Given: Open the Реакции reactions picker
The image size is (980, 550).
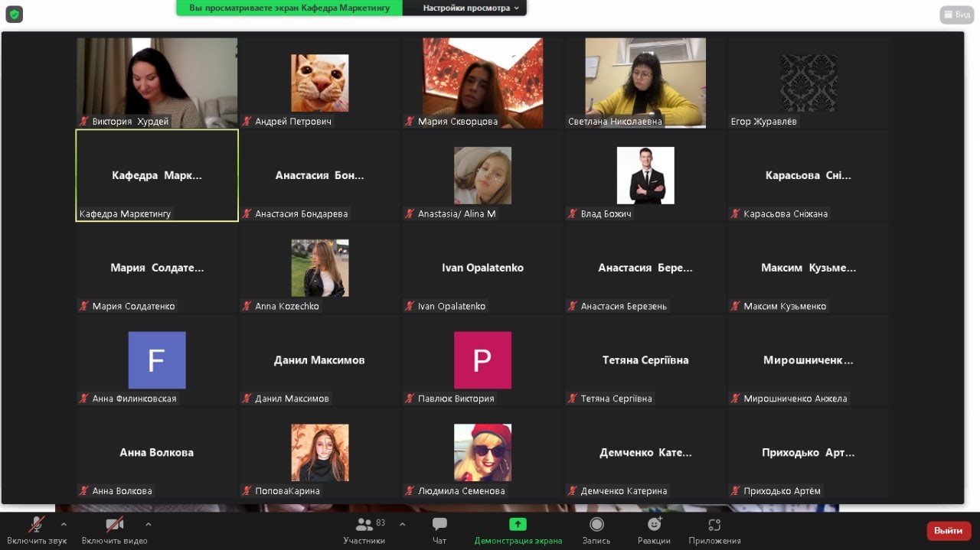Looking at the screenshot, I should pyautogui.click(x=654, y=531).
